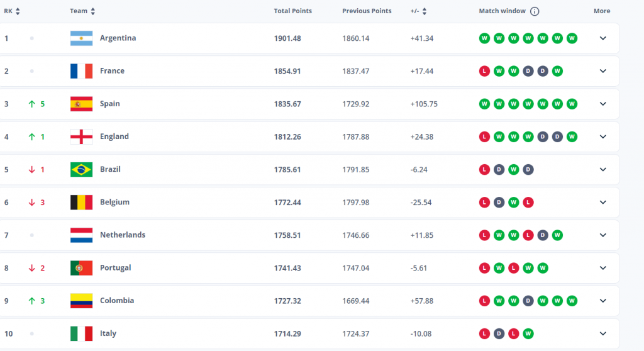This screenshot has height=351, width=644.
Task: Open the France team link
Action: click(112, 71)
